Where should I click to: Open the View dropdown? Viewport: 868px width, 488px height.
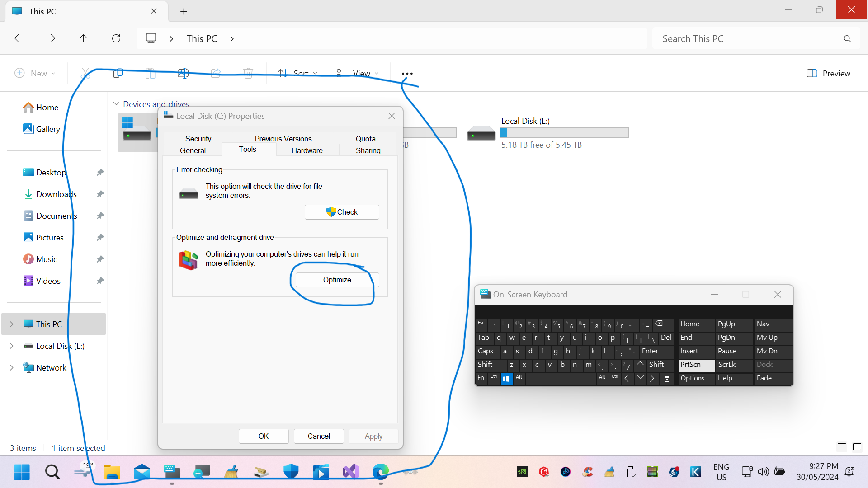point(358,73)
